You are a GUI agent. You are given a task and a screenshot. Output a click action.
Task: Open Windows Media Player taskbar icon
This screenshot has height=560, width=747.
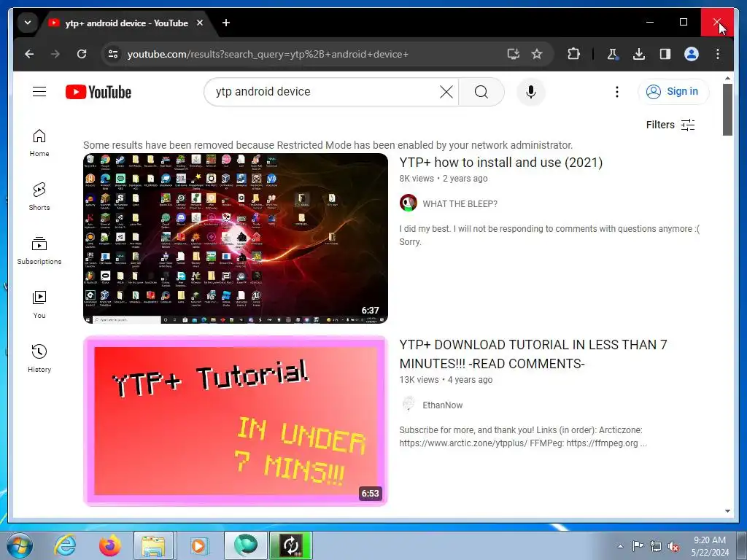[x=198, y=545]
